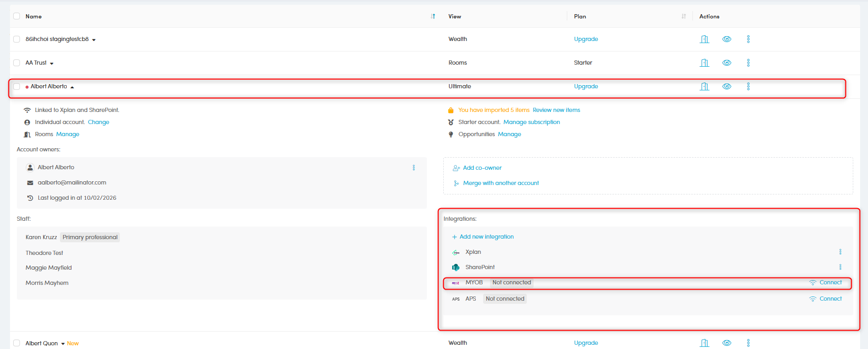
Task: Open rooms icon for Albert Alberto row
Action: (x=704, y=87)
